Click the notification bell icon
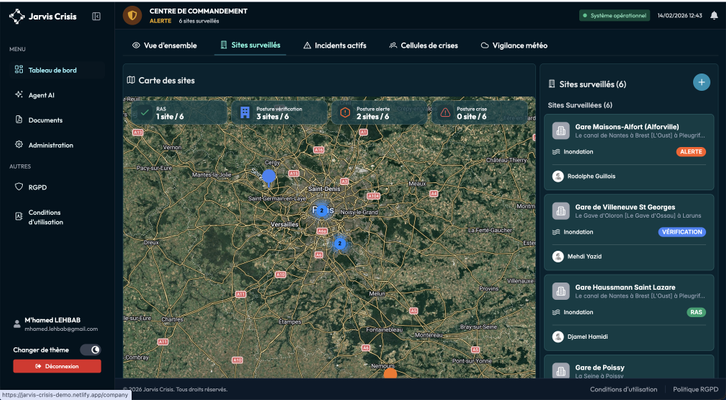This screenshot has height=400, width=726. [714, 16]
